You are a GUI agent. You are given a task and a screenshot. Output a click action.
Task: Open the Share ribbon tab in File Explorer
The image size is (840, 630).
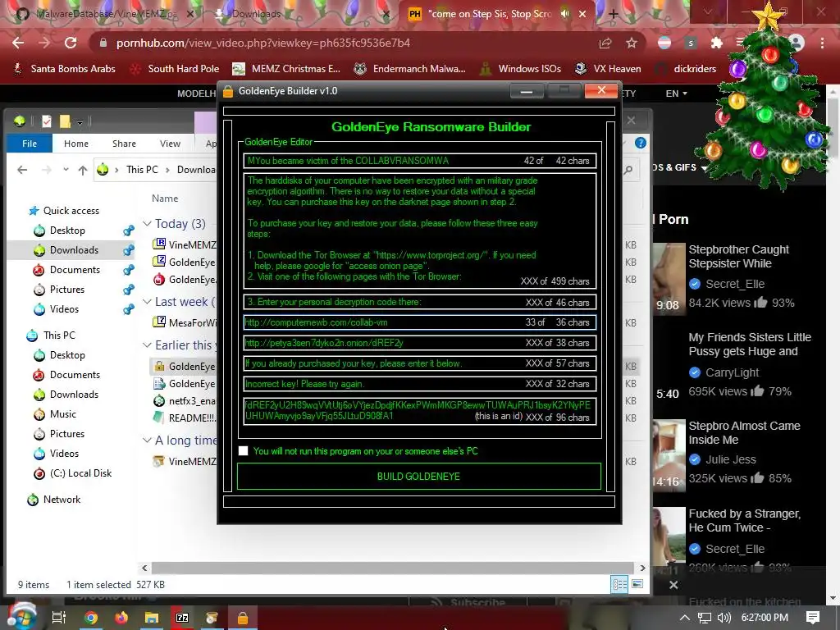pyautogui.click(x=125, y=144)
